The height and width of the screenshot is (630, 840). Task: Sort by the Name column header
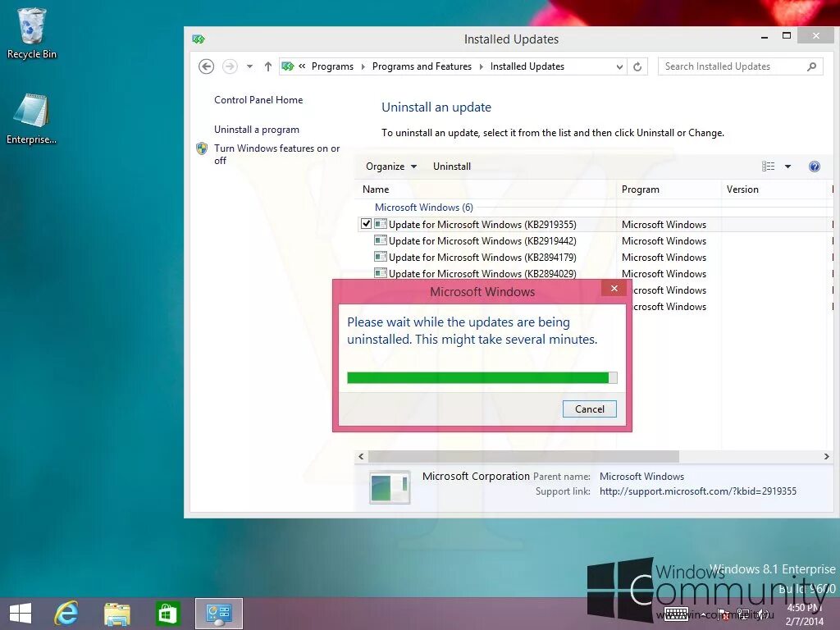click(x=486, y=189)
